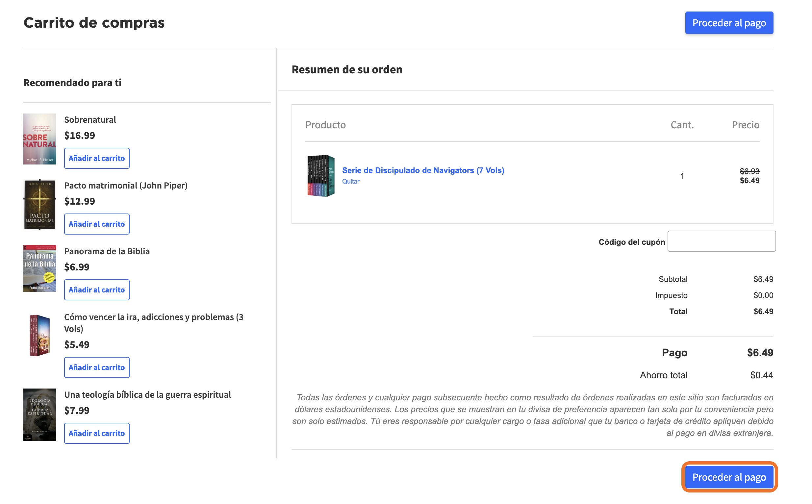The width and height of the screenshot is (812, 504).
Task: Open the Sobrenatural product title
Action: click(91, 120)
